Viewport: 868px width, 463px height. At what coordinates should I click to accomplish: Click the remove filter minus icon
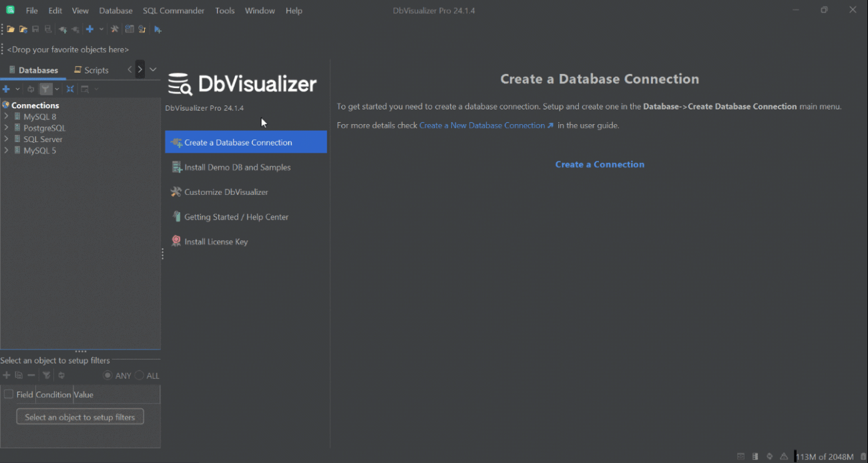click(31, 376)
